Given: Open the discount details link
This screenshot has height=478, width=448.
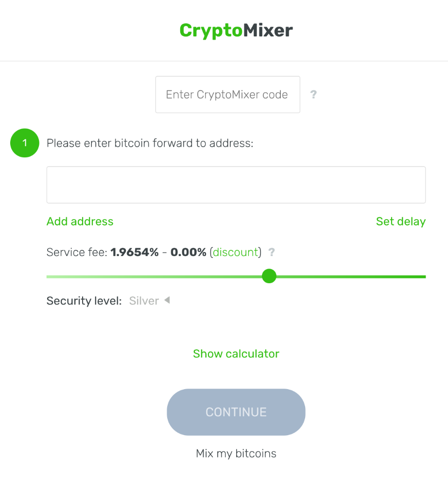Looking at the screenshot, I should pyautogui.click(x=235, y=252).
